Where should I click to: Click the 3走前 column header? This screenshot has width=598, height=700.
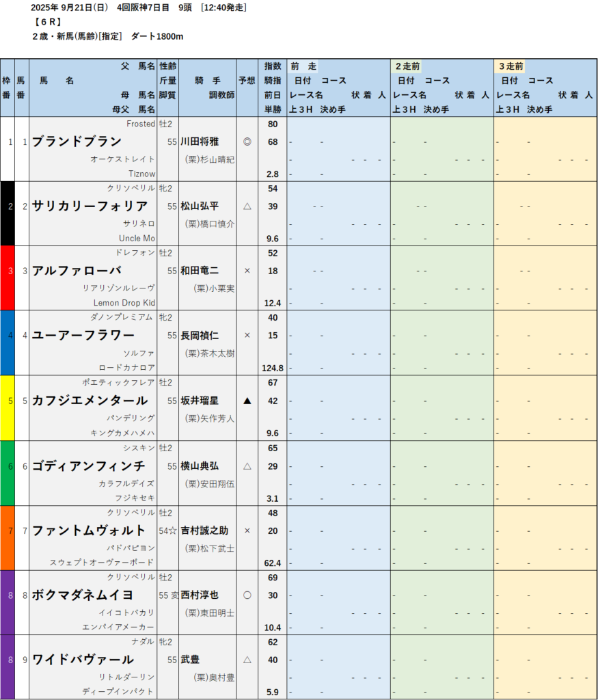(x=511, y=66)
